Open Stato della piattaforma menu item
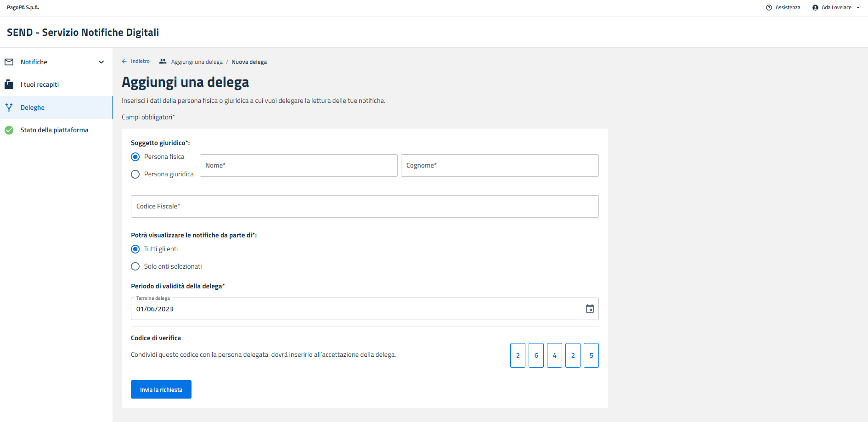 (54, 130)
